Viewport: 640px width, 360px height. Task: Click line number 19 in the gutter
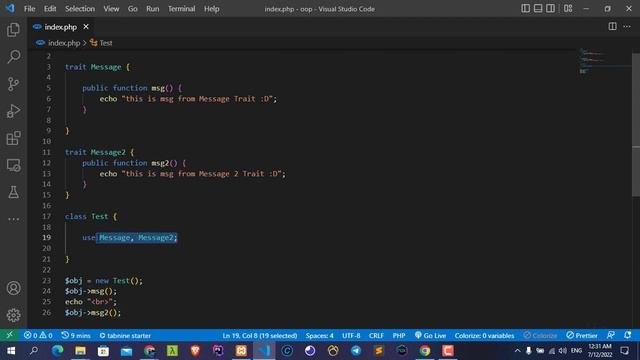tap(47, 238)
